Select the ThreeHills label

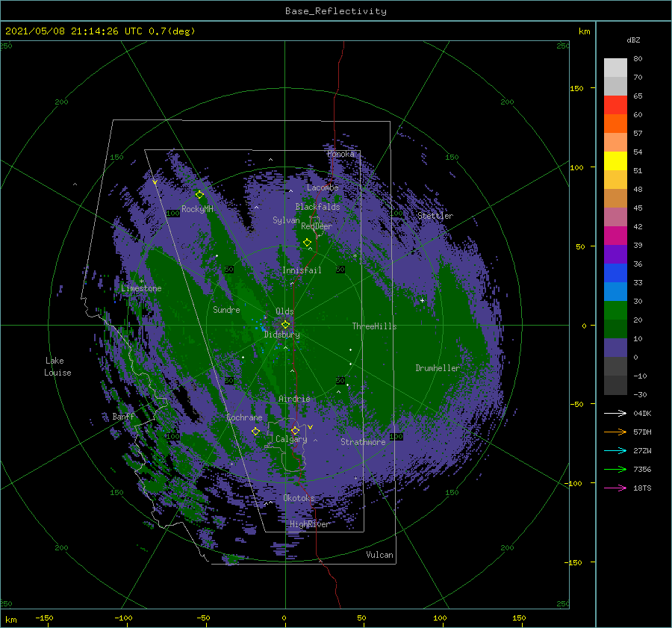tap(375, 326)
